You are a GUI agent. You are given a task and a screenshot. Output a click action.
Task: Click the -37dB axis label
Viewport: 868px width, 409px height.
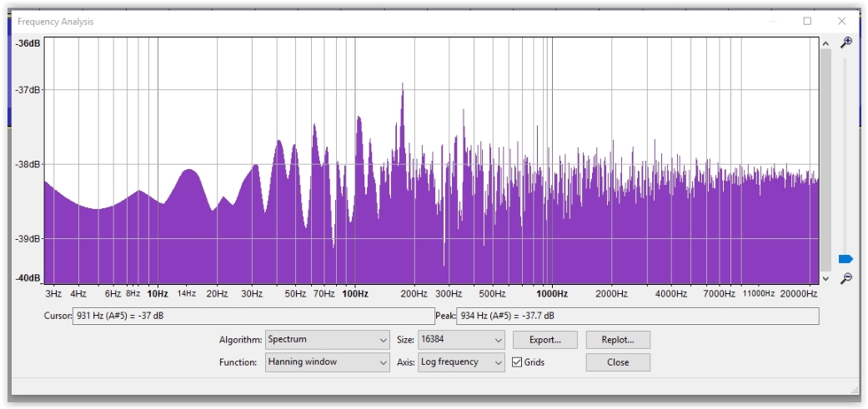point(28,89)
